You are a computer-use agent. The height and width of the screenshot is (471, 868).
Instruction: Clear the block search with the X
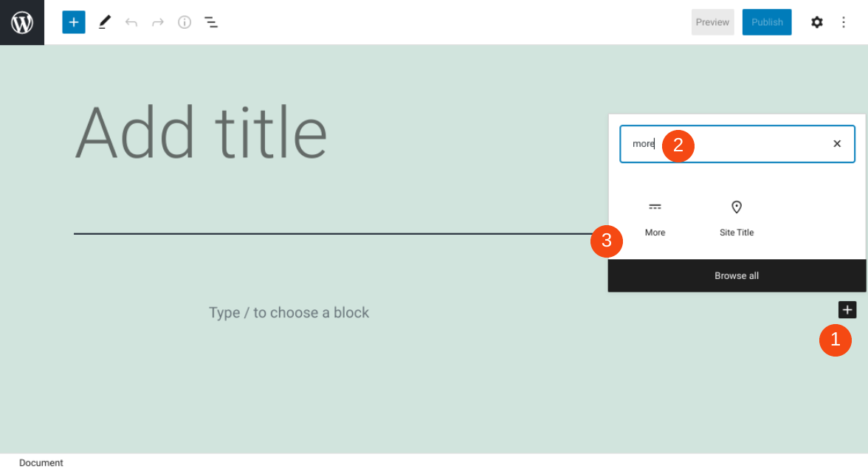tap(837, 144)
